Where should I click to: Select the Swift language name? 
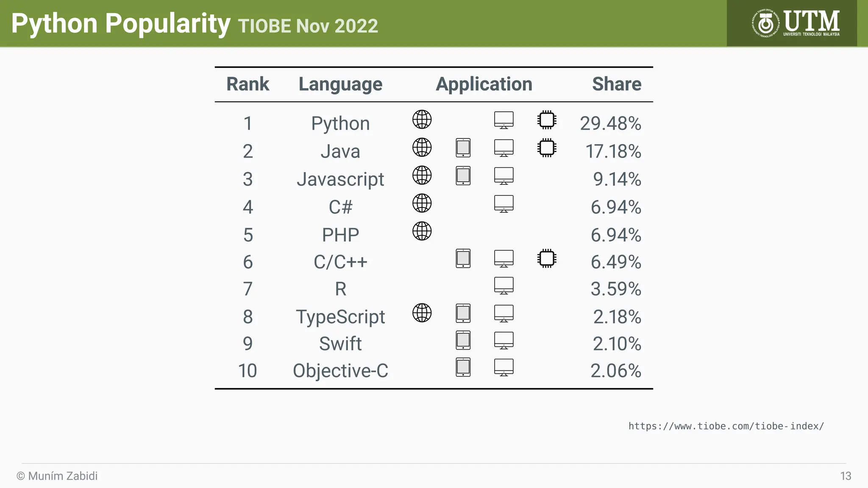tap(341, 344)
